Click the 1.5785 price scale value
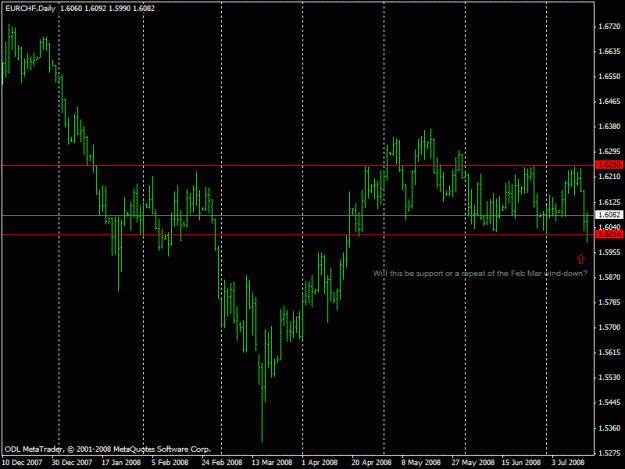 click(609, 302)
